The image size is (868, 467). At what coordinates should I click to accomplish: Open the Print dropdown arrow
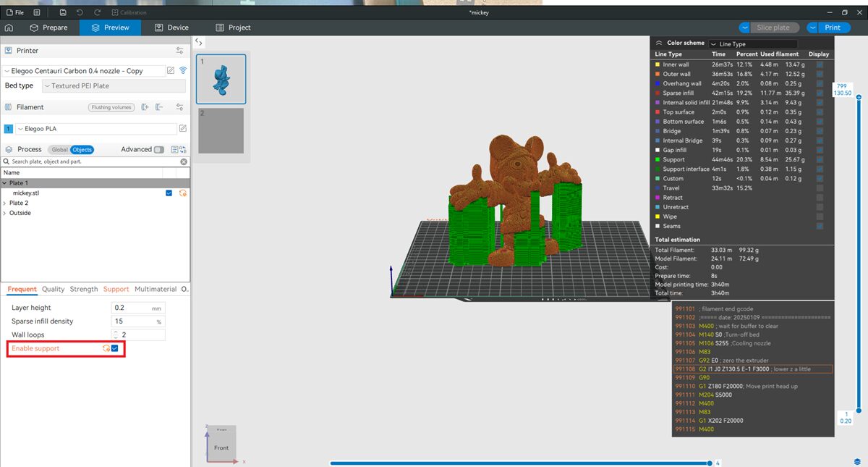(x=812, y=28)
